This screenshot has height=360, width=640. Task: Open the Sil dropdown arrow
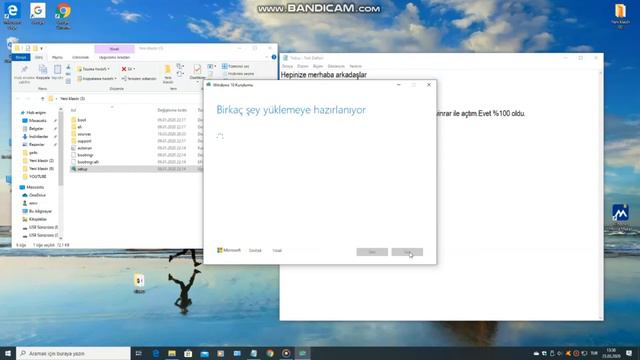[x=134, y=69]
